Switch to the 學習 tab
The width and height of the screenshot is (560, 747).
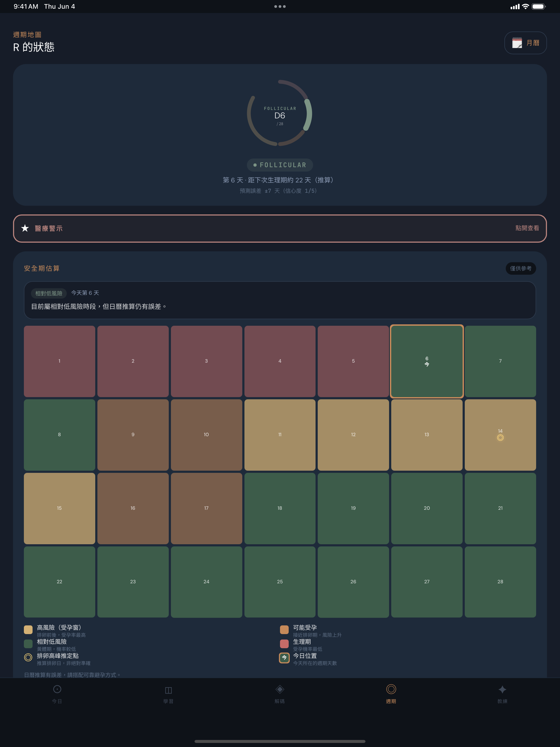[168, 694]
